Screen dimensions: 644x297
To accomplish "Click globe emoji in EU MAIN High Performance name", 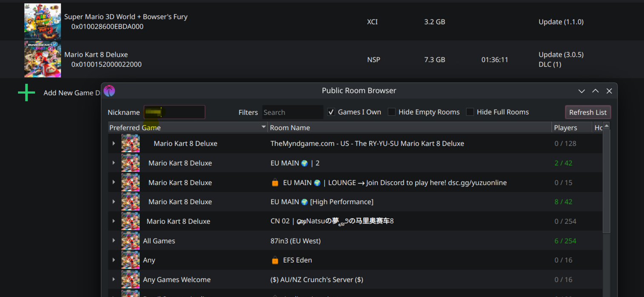I will (x=304, y=202).
